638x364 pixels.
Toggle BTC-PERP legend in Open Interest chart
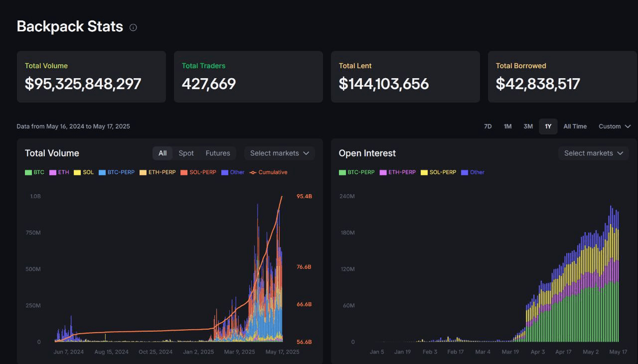click(357, 172)
